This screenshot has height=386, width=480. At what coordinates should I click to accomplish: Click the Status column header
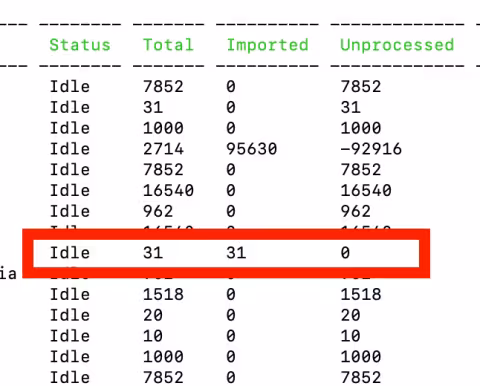tap(80, 45)
